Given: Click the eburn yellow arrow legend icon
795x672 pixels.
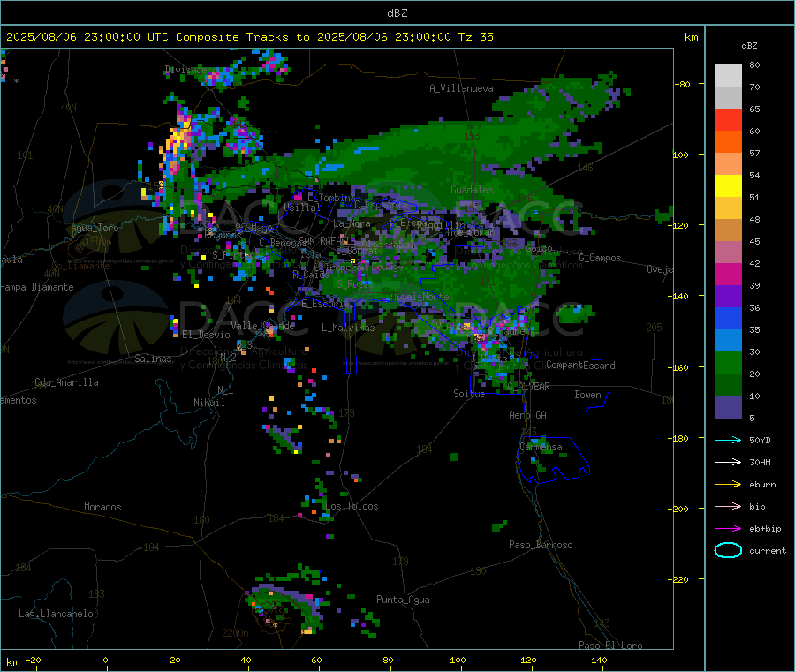Looking at the screenshot, I should click(x=728, y=485).
